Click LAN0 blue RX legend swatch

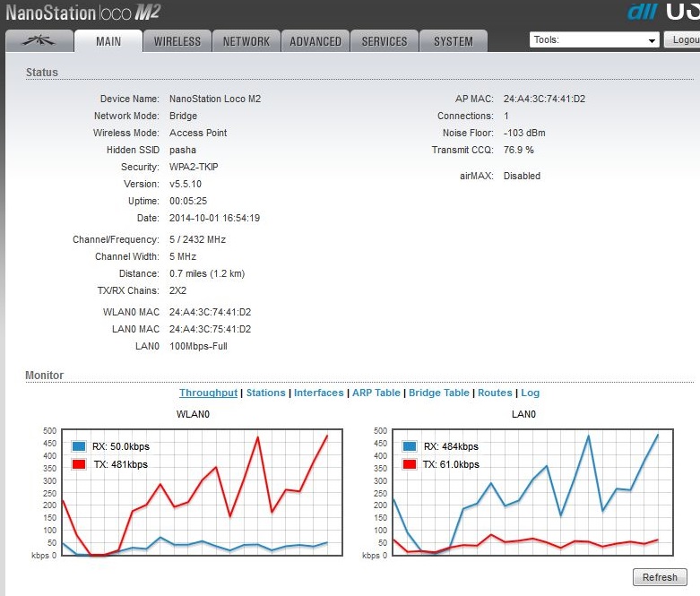click(410, 446)
